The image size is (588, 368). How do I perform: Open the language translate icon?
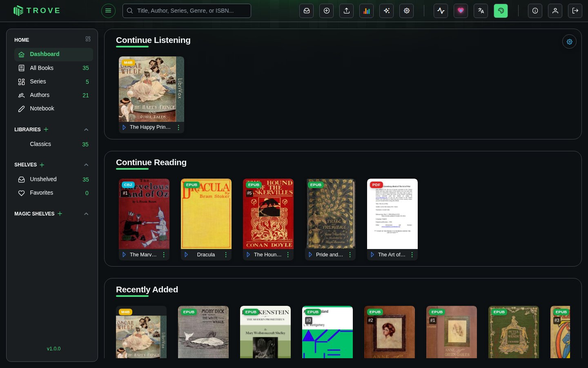tap(481, 11)
